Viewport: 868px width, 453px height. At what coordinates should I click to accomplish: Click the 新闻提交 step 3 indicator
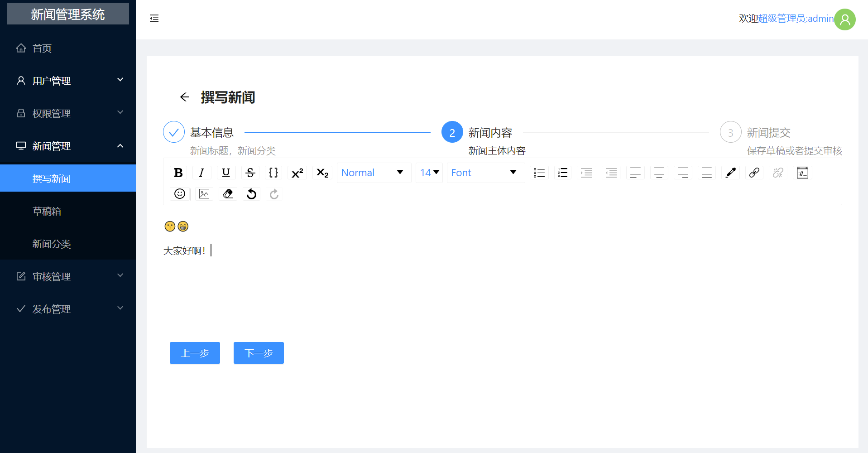pos(730,132)
